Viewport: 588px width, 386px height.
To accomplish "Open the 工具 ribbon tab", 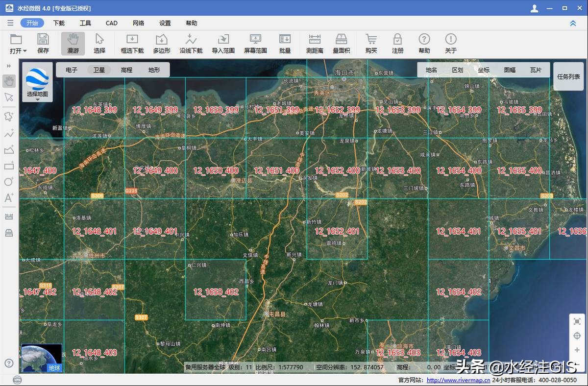I will [x=85, y=23].
